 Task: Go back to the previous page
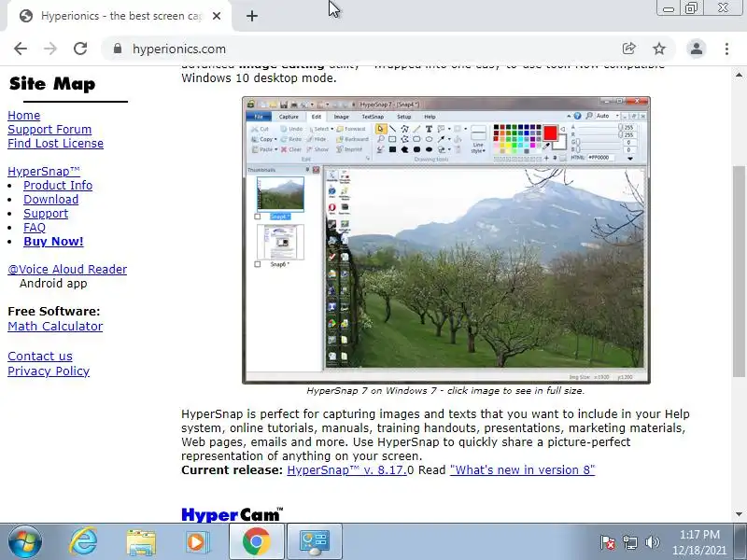21,49
